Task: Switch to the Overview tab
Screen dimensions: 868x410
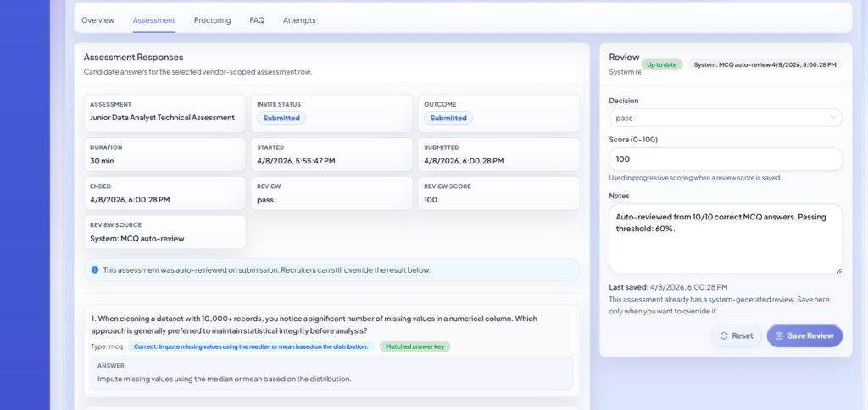Action: click(x=98, y=20)
